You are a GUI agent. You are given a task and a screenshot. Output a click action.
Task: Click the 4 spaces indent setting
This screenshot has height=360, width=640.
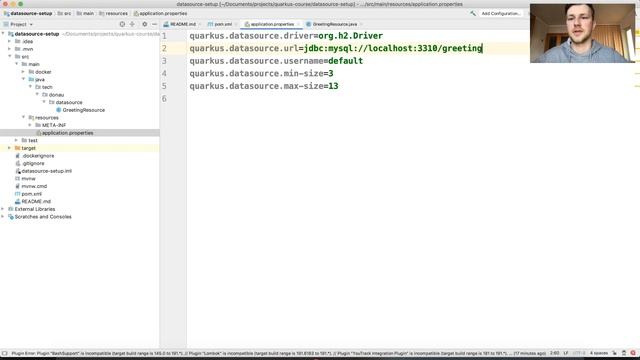click(599, 353)
